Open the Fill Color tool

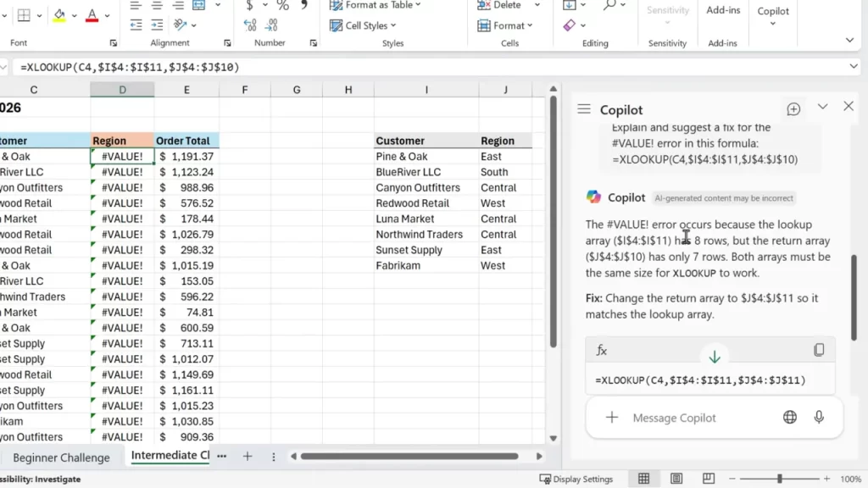coord(58,14)
